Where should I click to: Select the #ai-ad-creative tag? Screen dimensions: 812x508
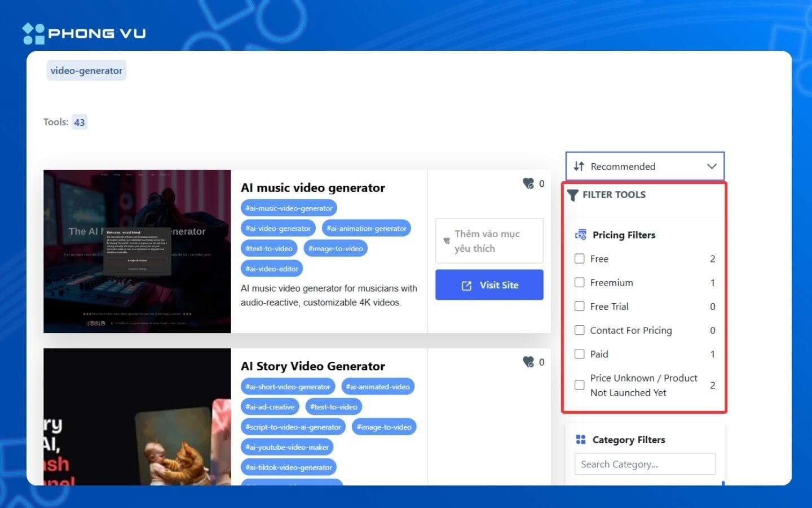click(270, 407)
